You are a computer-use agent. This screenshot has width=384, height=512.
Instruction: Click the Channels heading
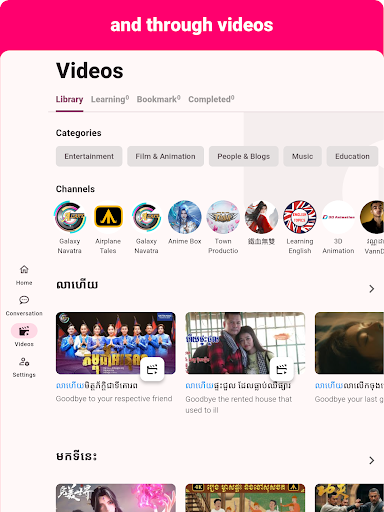[x=75, y=189]
